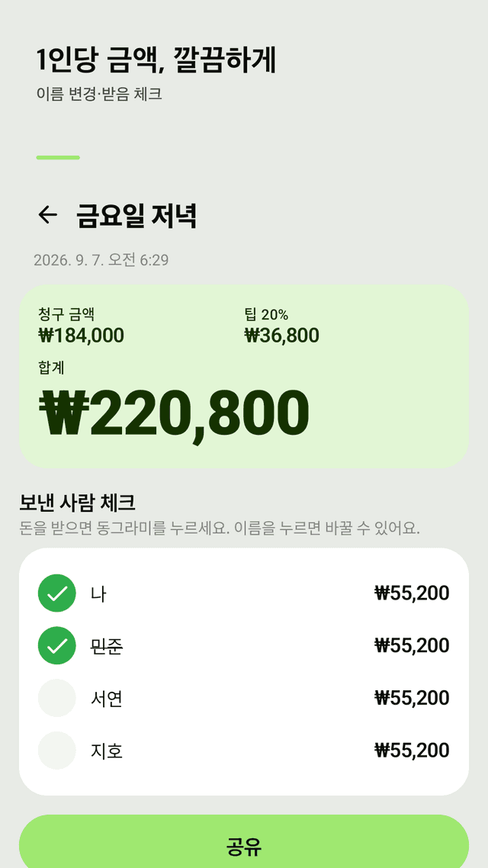
Task: Mark 서연 as paid
Action: point(57,698)
